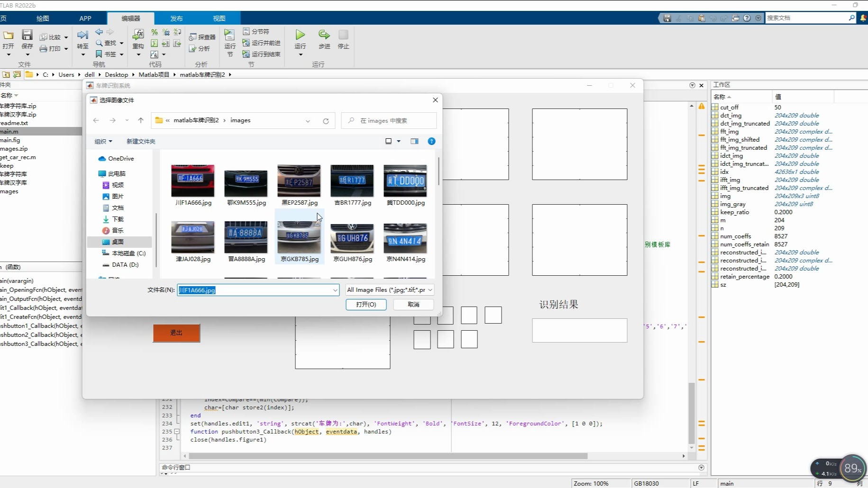
Task: Switch to the 绘图 (Plots) ribbon tab
Action: pyautogui.click(x=43, y=18)
